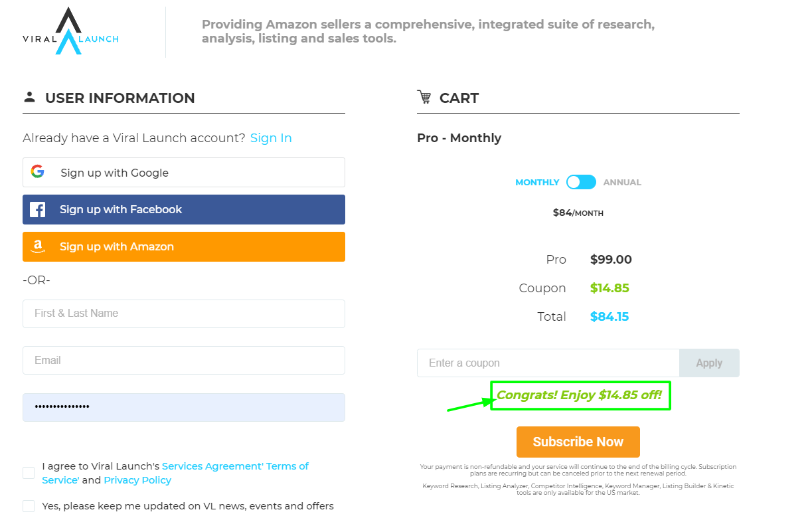Click Apply next to the coupon field
The image size is (812, 532).
tap(709, 363)
